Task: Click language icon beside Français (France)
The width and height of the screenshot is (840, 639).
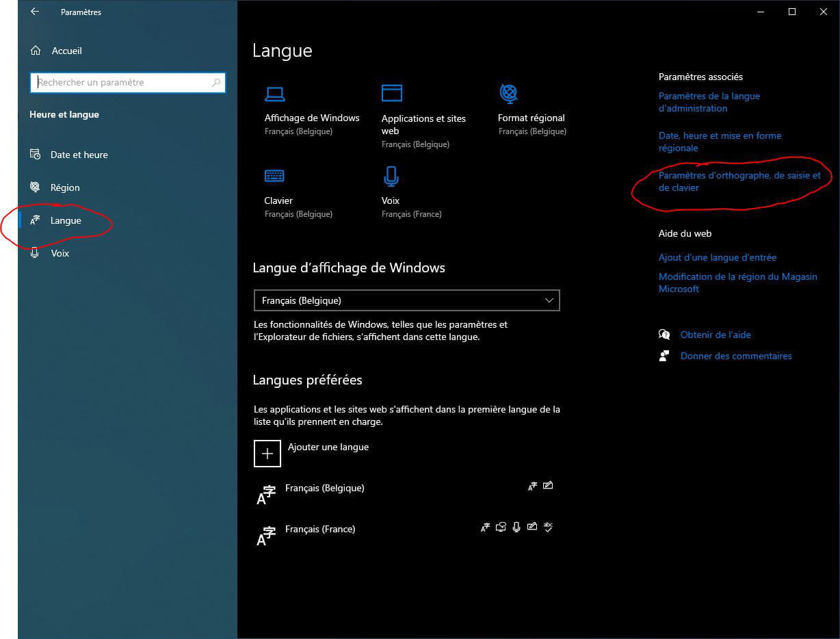Action: point(266,536)
